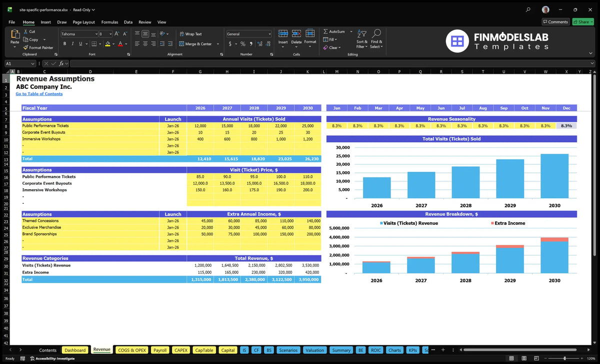Image resolution: width=600 pixels, height=364 pixels.
Task: Select the Format Painter tool
Action: click(x=38, y=47)
